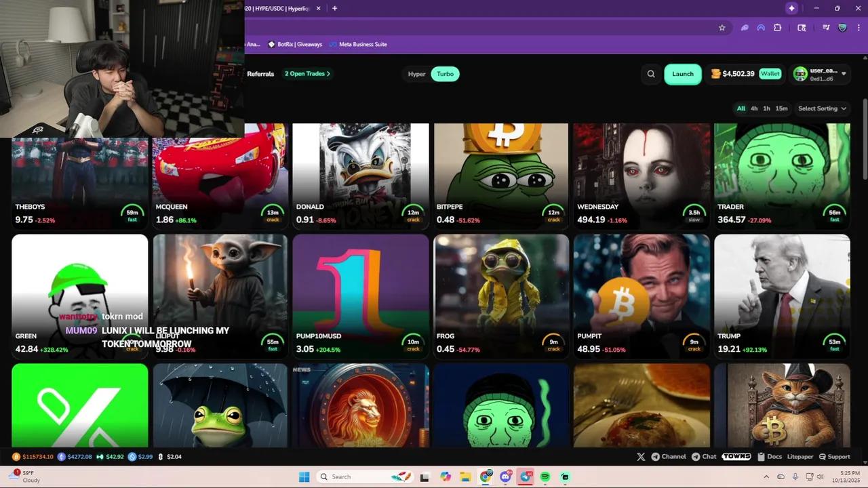Expand the user account dropdown arrow

844,74
